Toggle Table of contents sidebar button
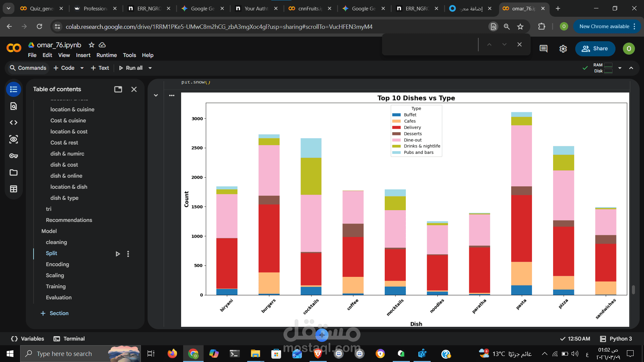The height and width of the screenshot is (362, 644). click(x=13, y=89)
